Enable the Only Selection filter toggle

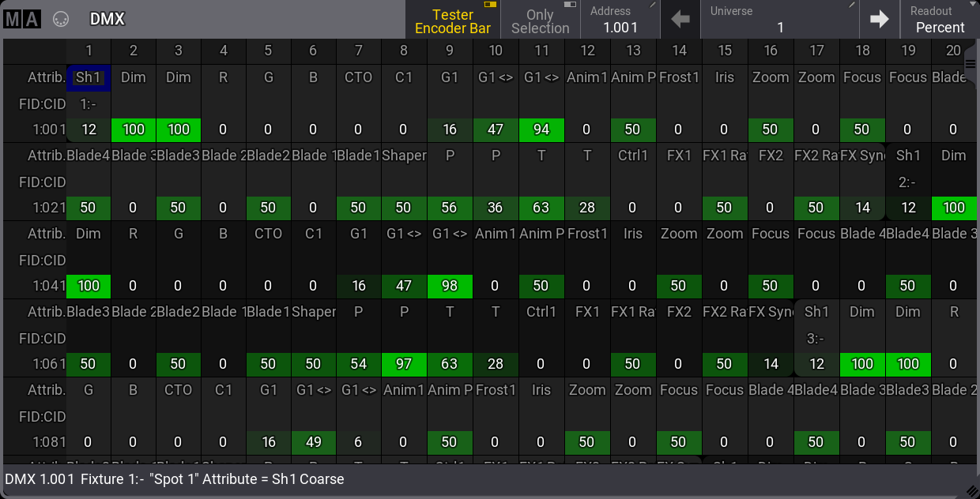(x=540, y=21)
